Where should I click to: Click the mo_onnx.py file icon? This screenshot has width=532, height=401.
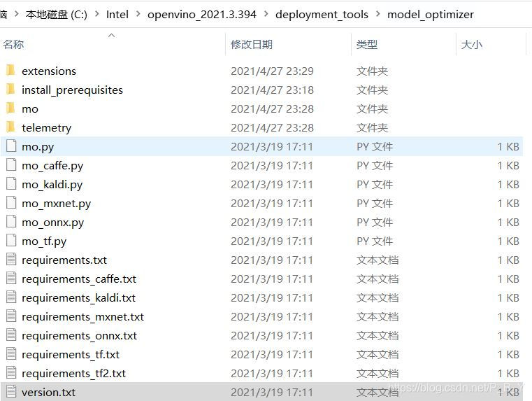(11, 222)
